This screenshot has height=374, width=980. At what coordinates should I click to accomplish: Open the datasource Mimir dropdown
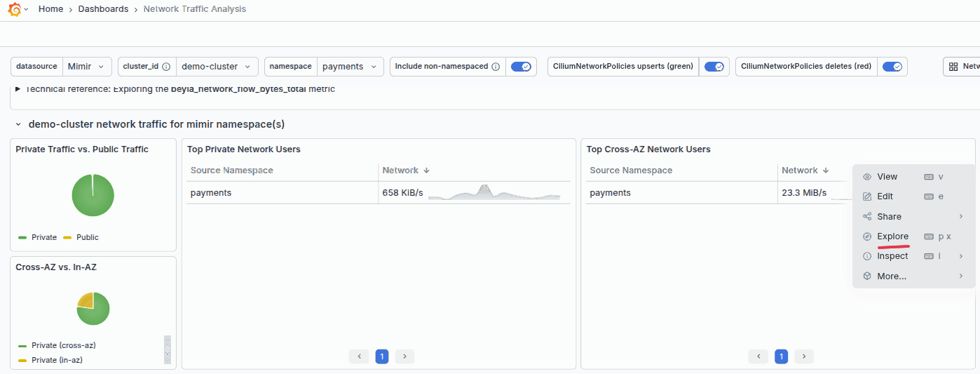pos(87,67)
